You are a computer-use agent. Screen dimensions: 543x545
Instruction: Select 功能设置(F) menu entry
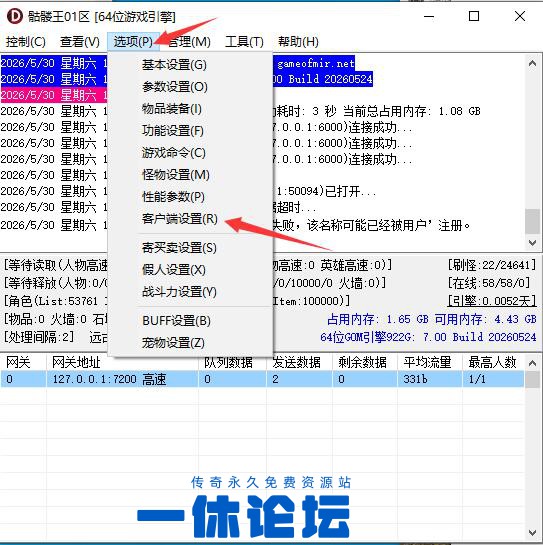coord(190,131)
